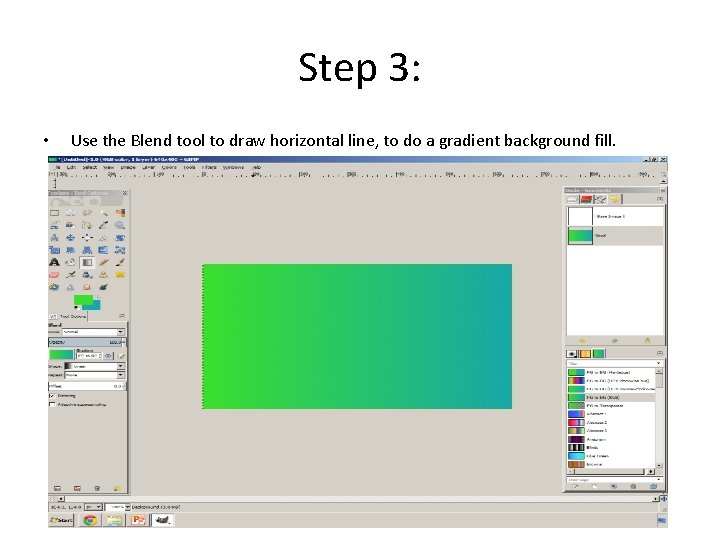Select the Select by Color tool
Viewport: 720px width, 540px height.
[120, 213]
